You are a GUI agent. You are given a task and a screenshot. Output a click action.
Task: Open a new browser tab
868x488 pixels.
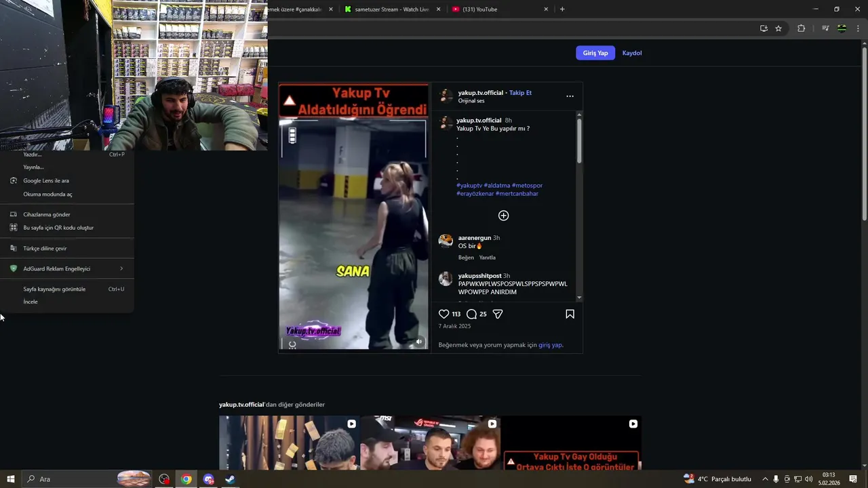[x=562, y=9]
